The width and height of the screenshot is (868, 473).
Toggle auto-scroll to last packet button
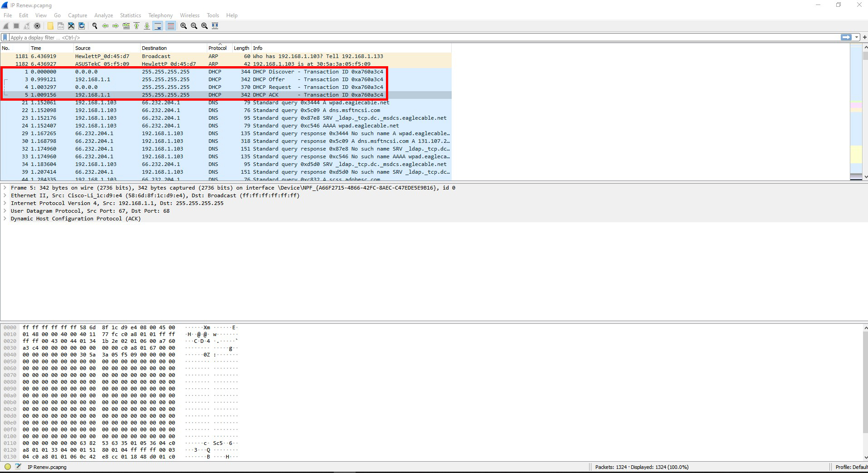click(158, 26)
